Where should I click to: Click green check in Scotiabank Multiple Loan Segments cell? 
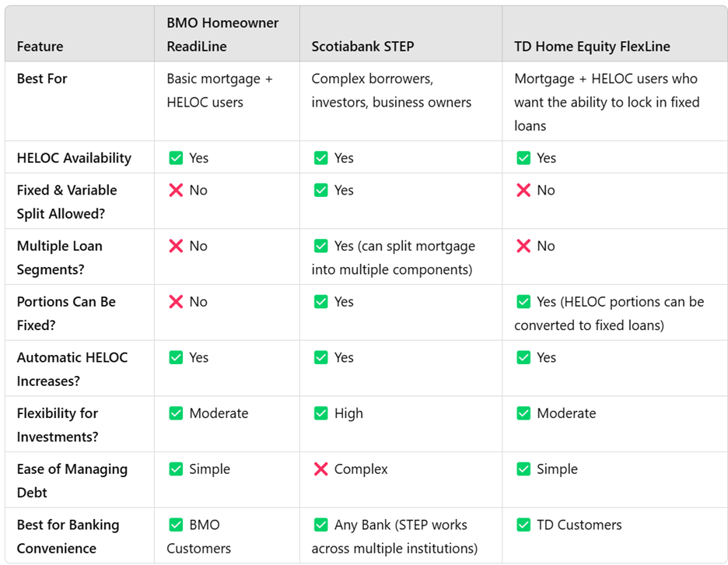[320, 246]
